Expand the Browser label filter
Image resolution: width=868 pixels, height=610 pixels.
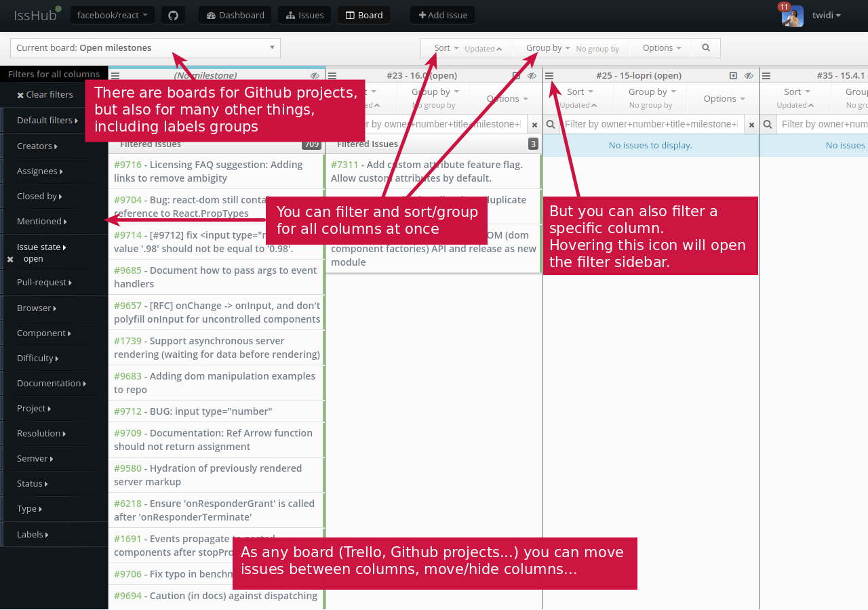(37, 308)
